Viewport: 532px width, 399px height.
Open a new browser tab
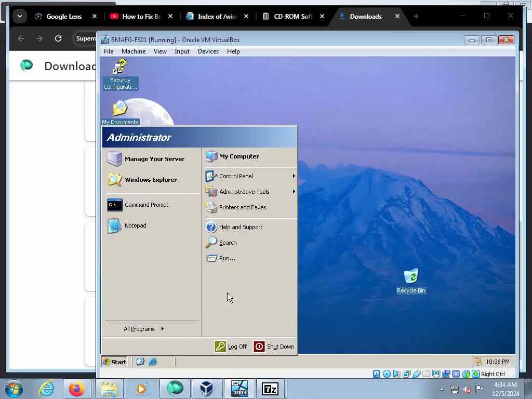pos(416,16)
